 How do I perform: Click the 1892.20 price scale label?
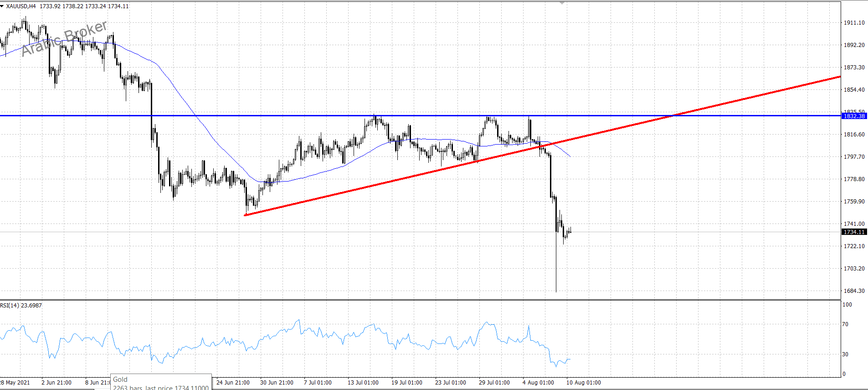pyautogui.click(x=854, y=45)
